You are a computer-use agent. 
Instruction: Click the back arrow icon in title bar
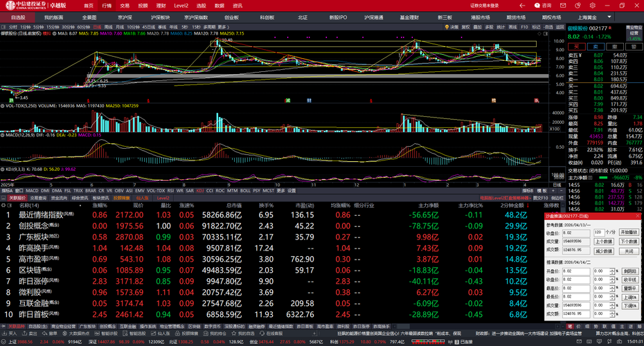pos(522,6)
